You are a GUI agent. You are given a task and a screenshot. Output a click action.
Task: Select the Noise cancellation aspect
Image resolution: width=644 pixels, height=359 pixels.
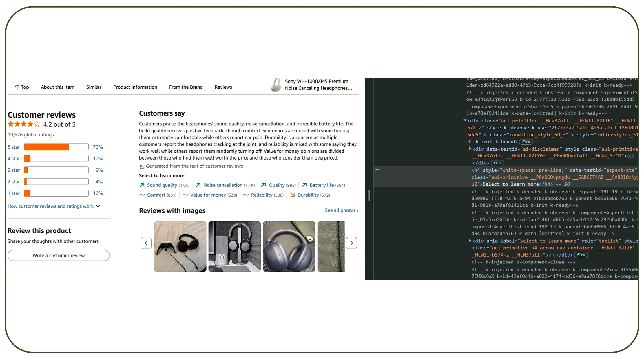tap(223, 185)
